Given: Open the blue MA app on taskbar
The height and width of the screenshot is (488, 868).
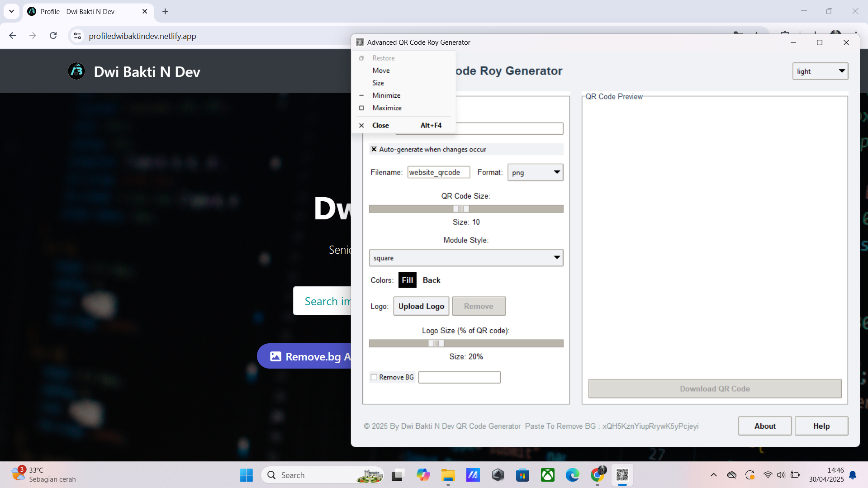Looking at the screenshot, I should click(x=473, y=475).
